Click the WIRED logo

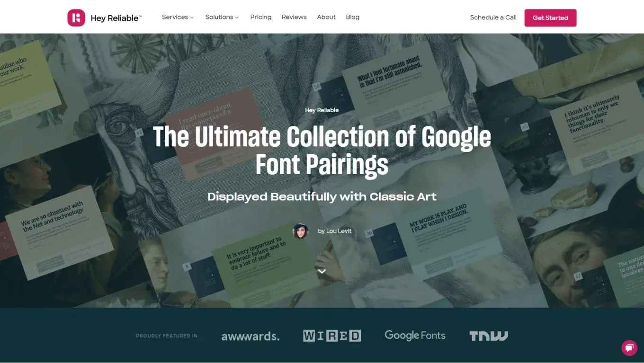click(332, 336)
